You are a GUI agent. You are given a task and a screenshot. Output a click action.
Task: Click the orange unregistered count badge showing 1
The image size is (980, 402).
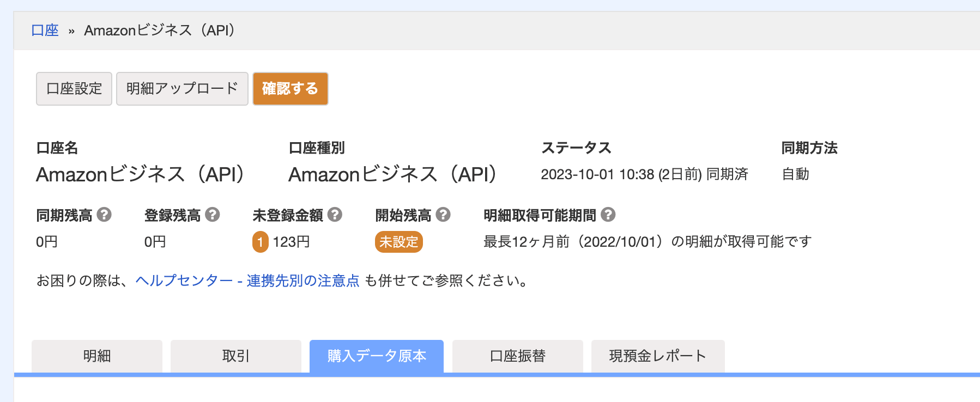tap(261, 241)
